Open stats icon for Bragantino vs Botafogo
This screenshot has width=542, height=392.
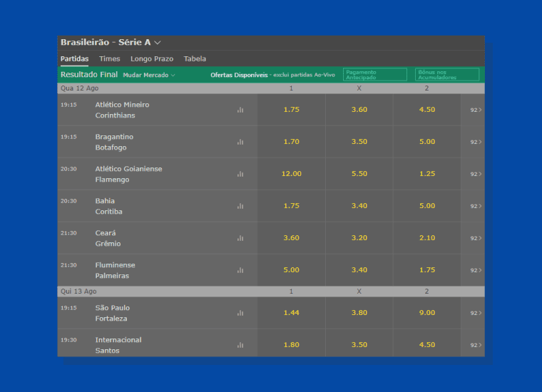pyautogui.click(x=240, y=142)
